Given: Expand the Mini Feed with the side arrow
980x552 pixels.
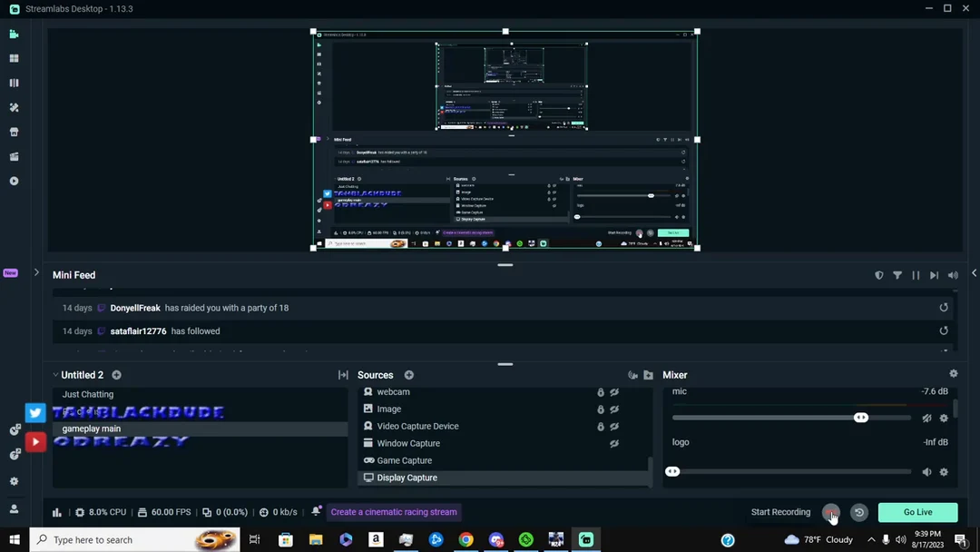Looking at the screenshot, I should click(36, 271).
